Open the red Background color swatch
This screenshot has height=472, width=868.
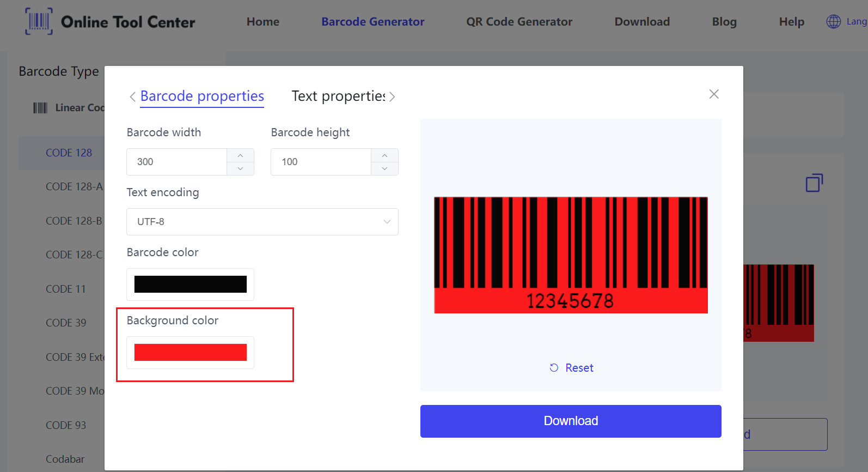pyautogui.click(x=190, y=353)
